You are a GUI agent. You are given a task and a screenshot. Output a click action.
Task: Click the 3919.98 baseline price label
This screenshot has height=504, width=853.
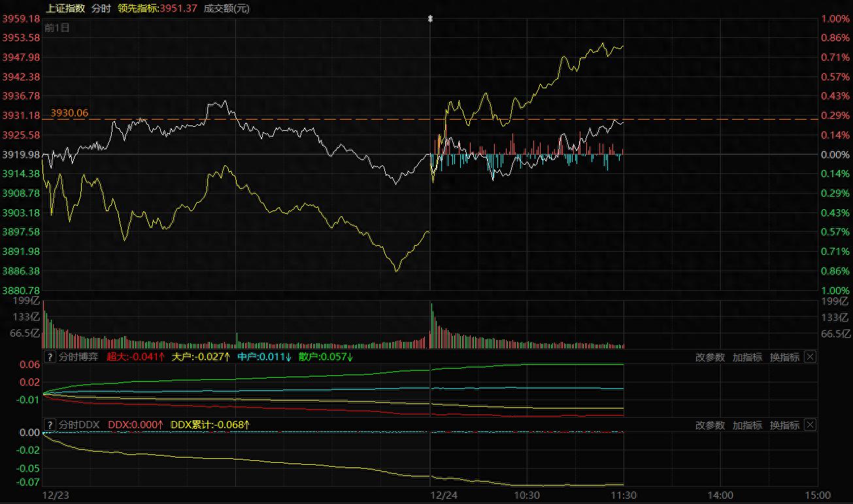[x=22, y=155]
